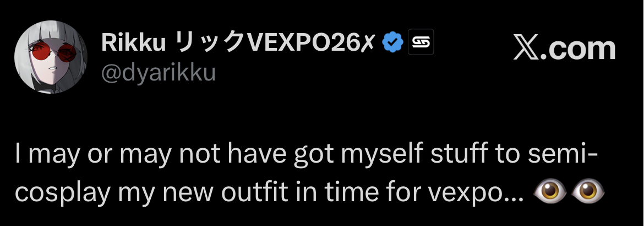644x226 pixels.
Task: Click the X logo in X.com watermark
Action: click(x=527, y=49)
